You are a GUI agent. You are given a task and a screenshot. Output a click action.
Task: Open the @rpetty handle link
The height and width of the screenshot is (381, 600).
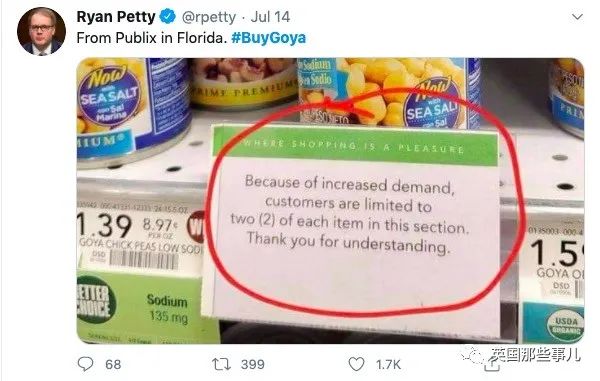pyautogui.click(x=209, y=17)
